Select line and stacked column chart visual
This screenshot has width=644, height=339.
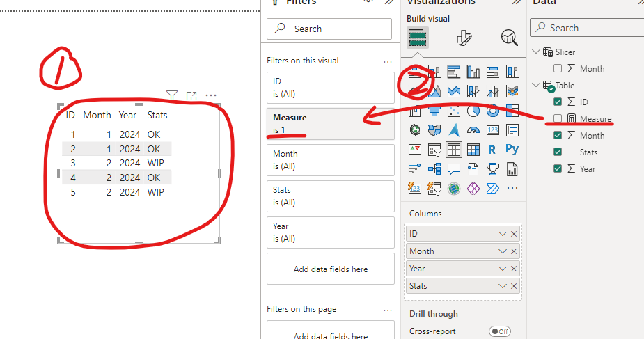[x=473, y=91]
